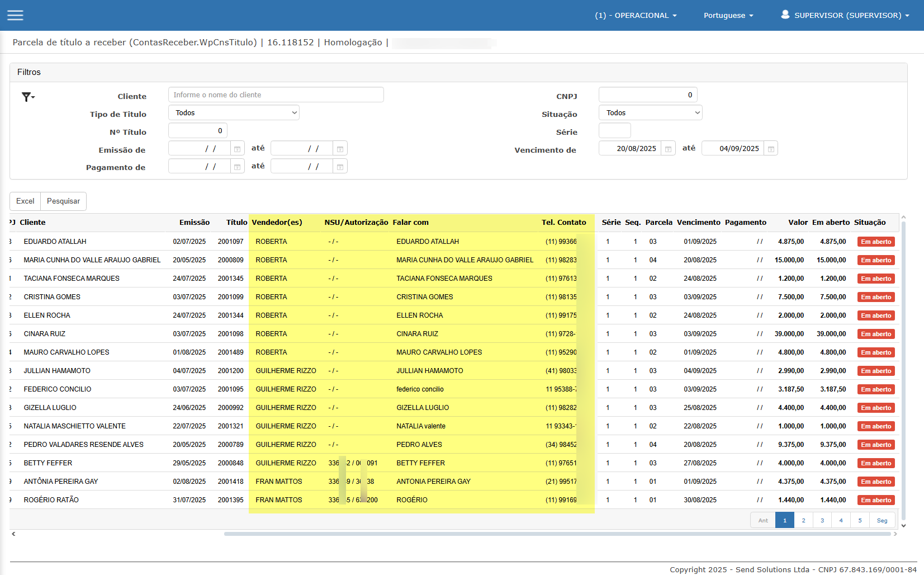Open the Tipo de Titulo dropdown

tap(234, 113)
